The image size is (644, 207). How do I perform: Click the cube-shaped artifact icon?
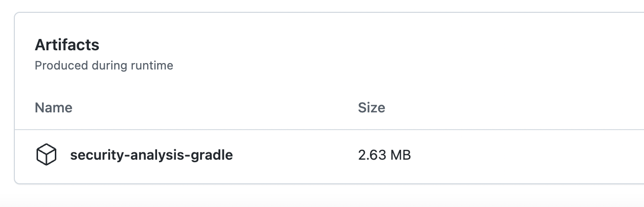46,155
